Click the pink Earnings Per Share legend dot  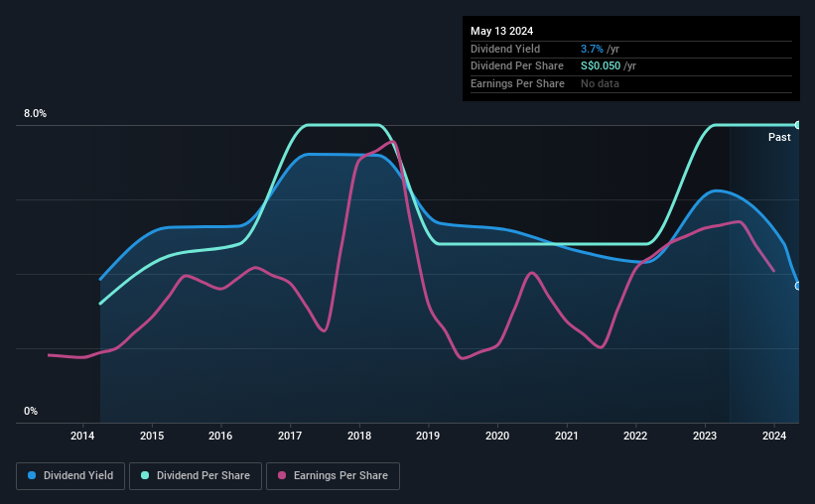point(282,475)
